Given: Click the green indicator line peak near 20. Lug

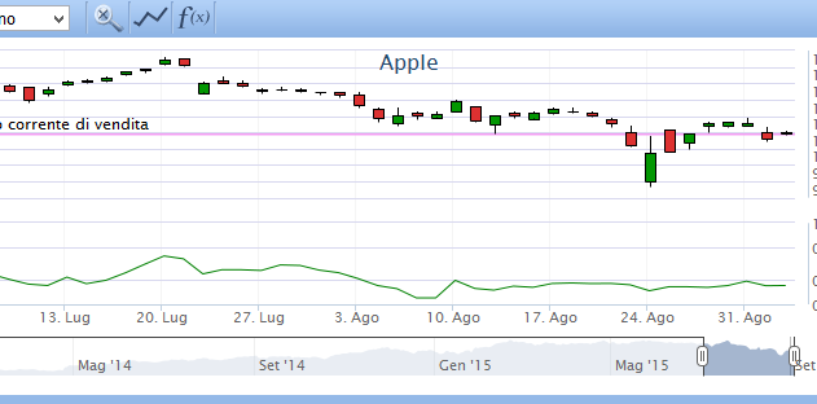Looking at the screenshot, I should [164, 256].
